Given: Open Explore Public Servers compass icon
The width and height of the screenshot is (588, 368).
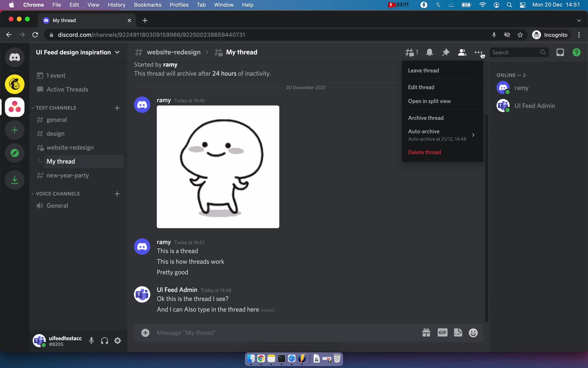Looking at the screenshot, I should coord(15,153).
